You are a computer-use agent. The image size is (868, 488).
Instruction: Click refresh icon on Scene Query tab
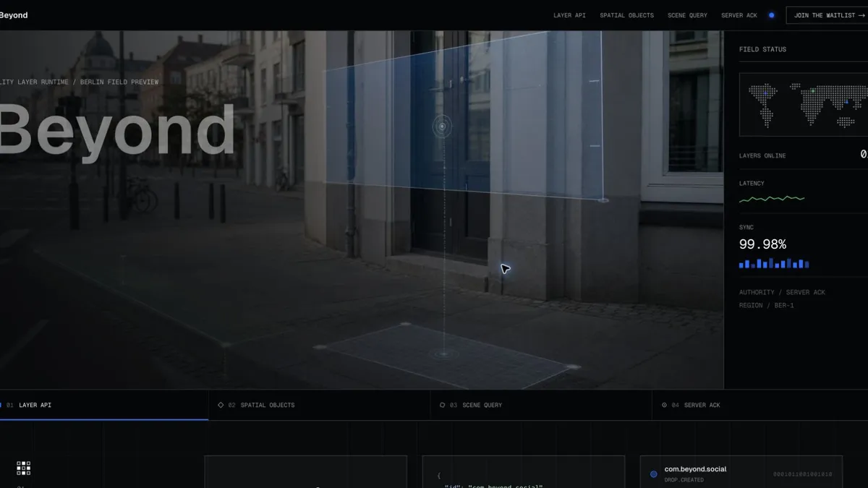coord(442,405)
